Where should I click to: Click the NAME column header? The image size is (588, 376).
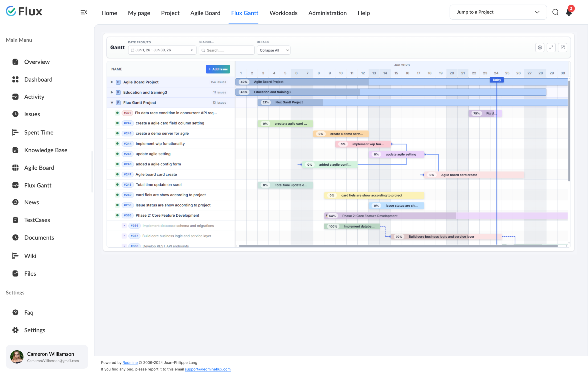click(117, 69)
